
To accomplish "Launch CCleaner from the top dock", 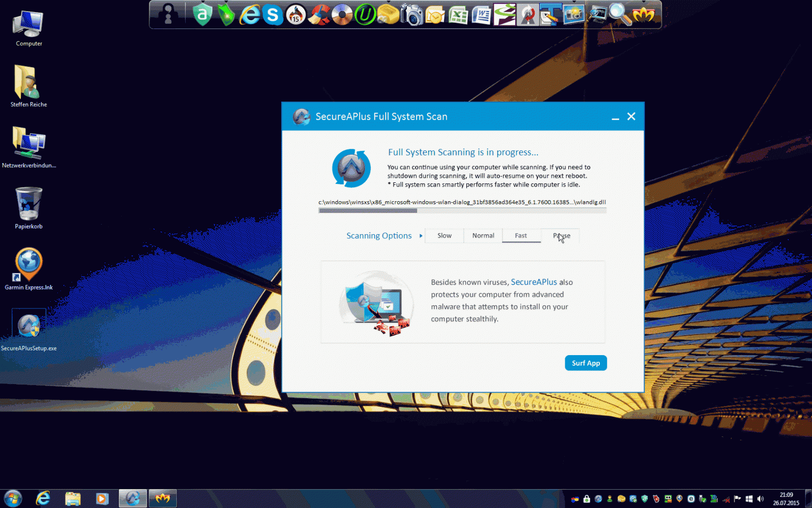I will click(x=319, y=15).
